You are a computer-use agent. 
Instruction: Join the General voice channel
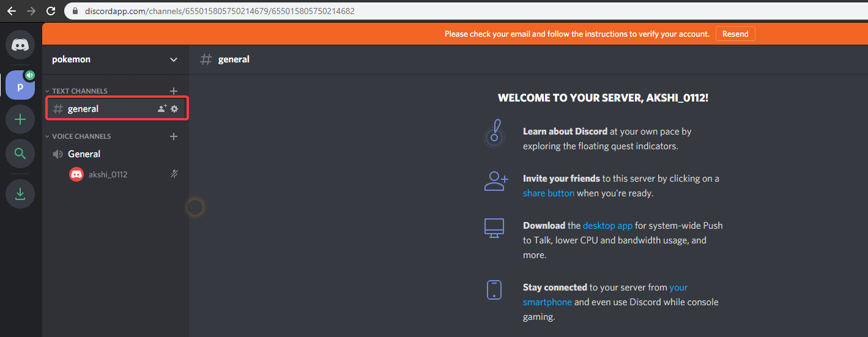[115, 154]
